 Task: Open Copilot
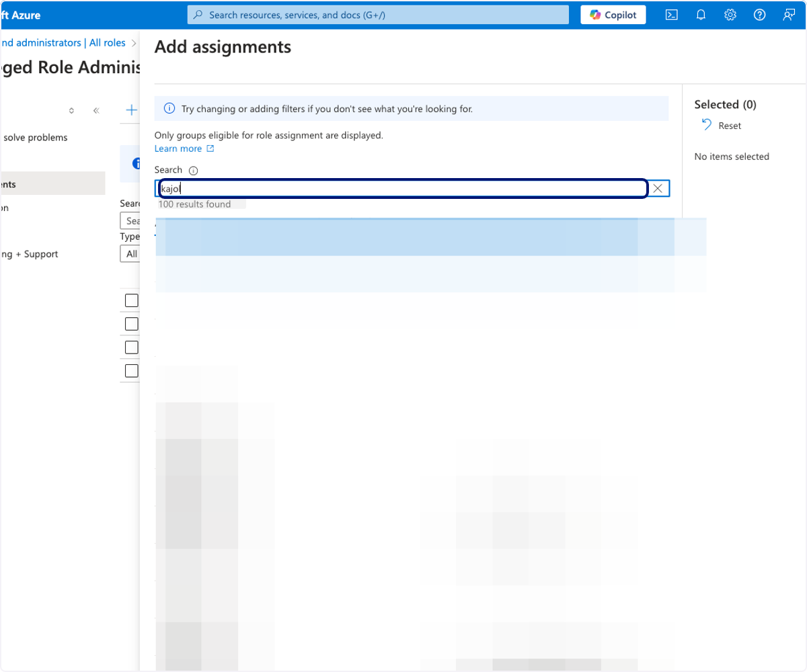tap(613, 15)
